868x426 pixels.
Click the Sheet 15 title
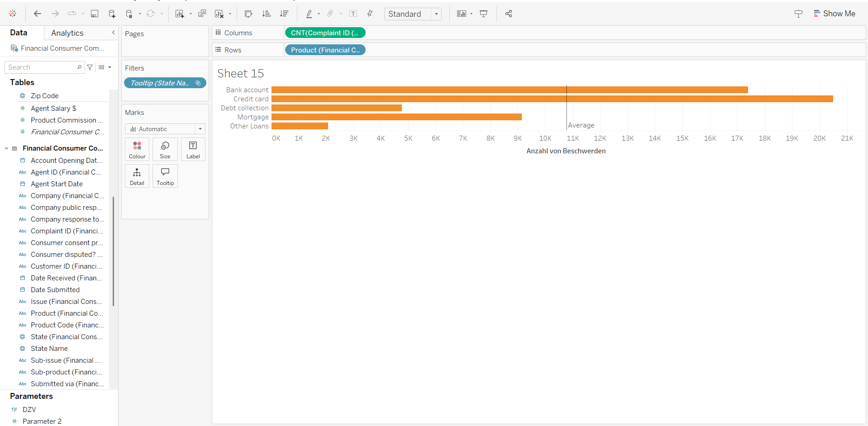[240, 73]
